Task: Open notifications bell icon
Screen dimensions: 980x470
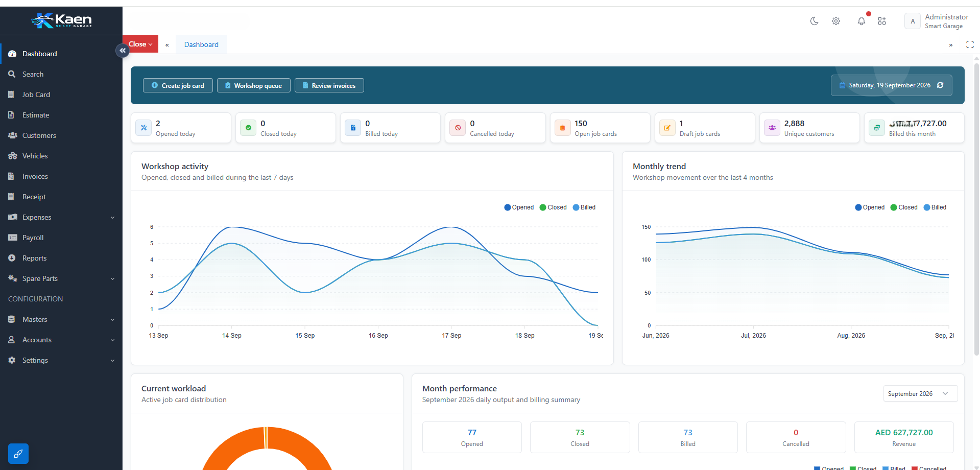Action: pos(862,21)
